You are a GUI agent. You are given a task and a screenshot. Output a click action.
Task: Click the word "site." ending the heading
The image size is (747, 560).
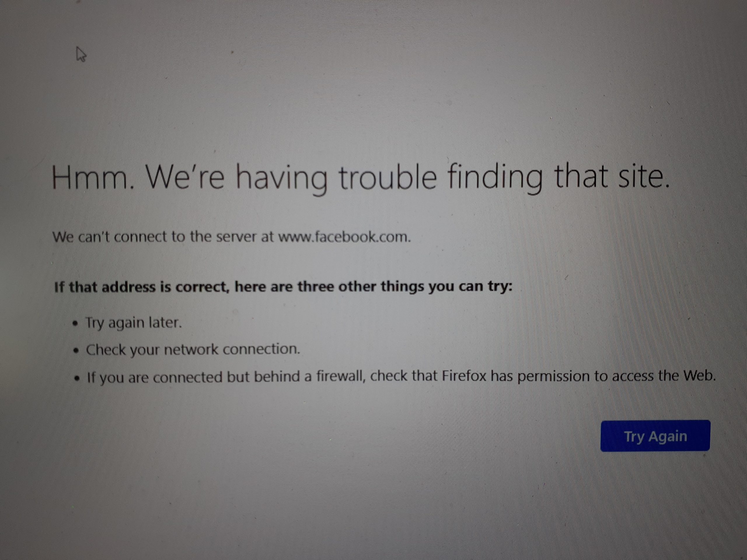coord(643,176)
